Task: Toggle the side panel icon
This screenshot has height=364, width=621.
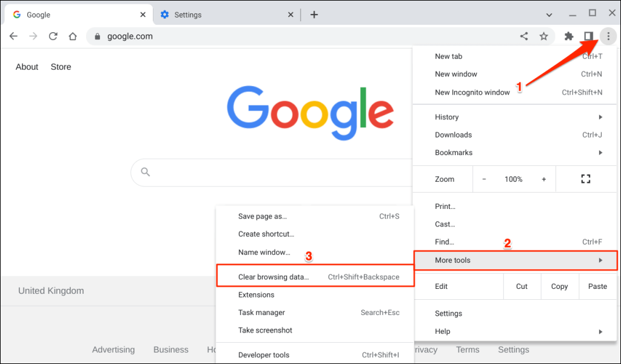Action: click(x=589, y=36)
